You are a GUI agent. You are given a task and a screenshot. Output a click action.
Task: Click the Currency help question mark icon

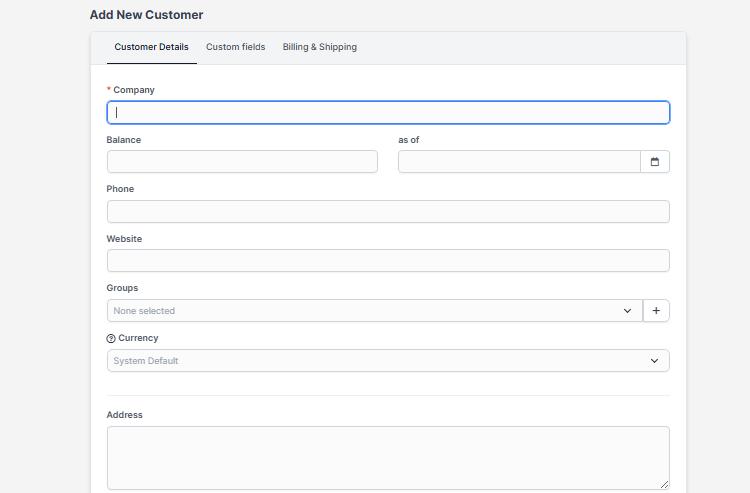point(111,338)
